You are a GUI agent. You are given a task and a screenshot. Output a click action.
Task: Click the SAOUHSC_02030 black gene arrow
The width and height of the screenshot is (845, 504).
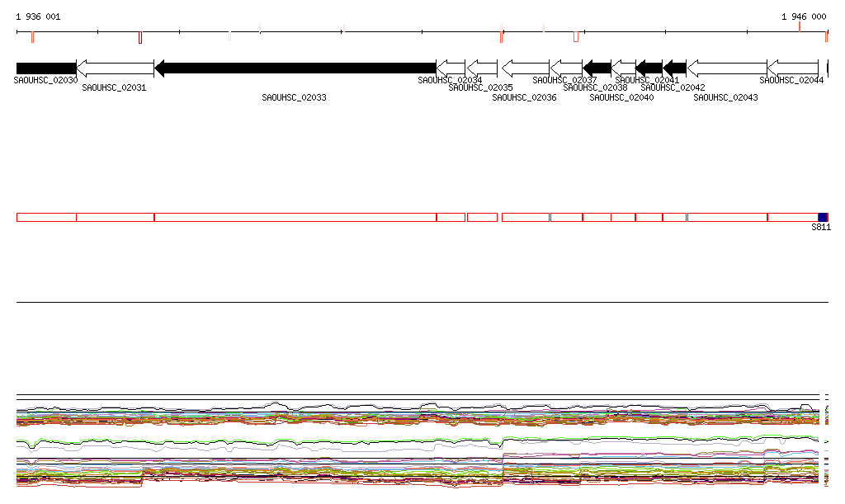click(x=46, y=68)
